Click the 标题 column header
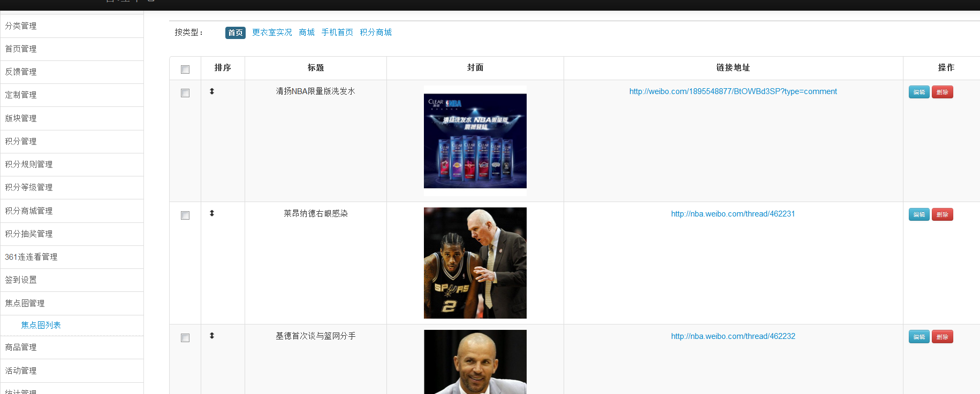Screen dimensions: 980x394 tap(316, 68)
